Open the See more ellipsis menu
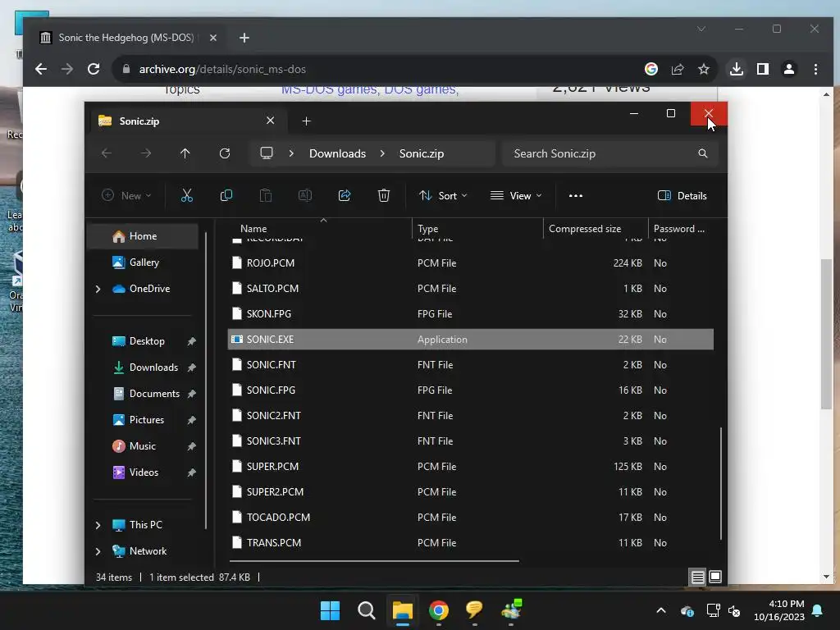This screenshot has width=840, height=630. [x=576, y=195]
